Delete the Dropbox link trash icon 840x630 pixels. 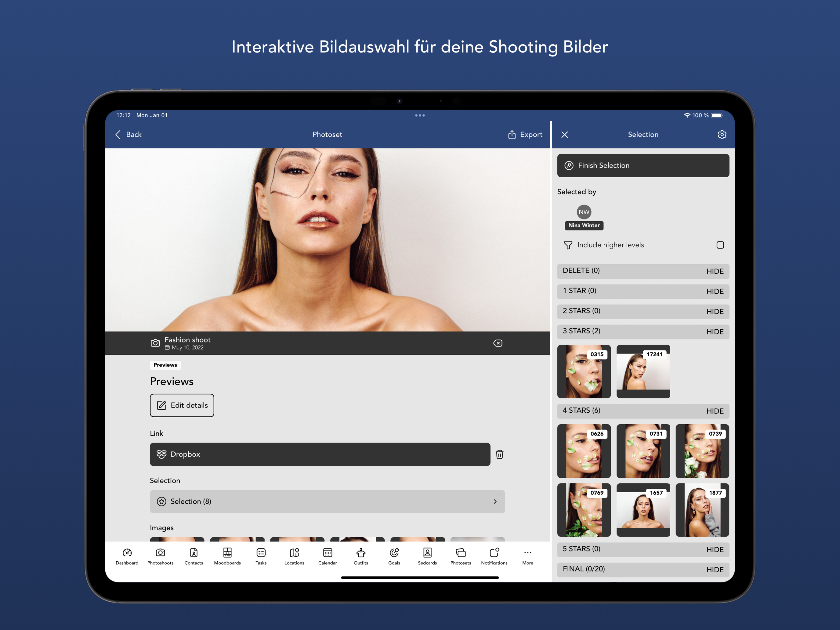click(x=499, y=454)
